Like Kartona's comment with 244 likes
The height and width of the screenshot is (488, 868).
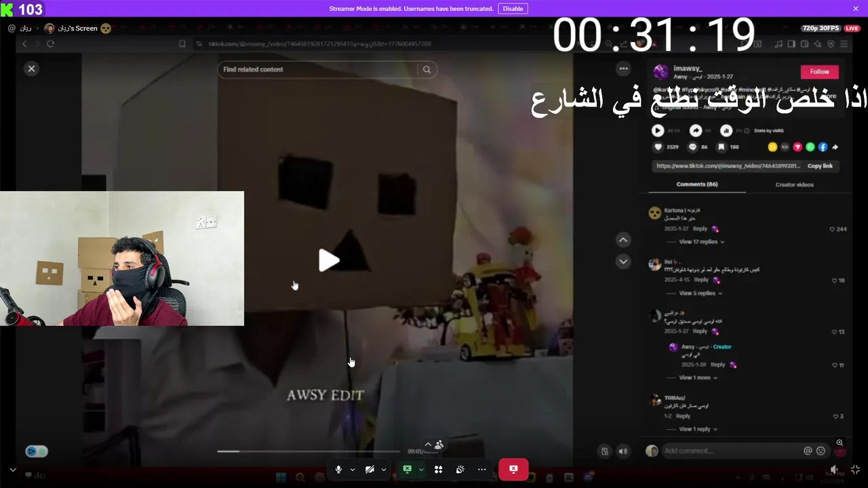tap(833, 229)
